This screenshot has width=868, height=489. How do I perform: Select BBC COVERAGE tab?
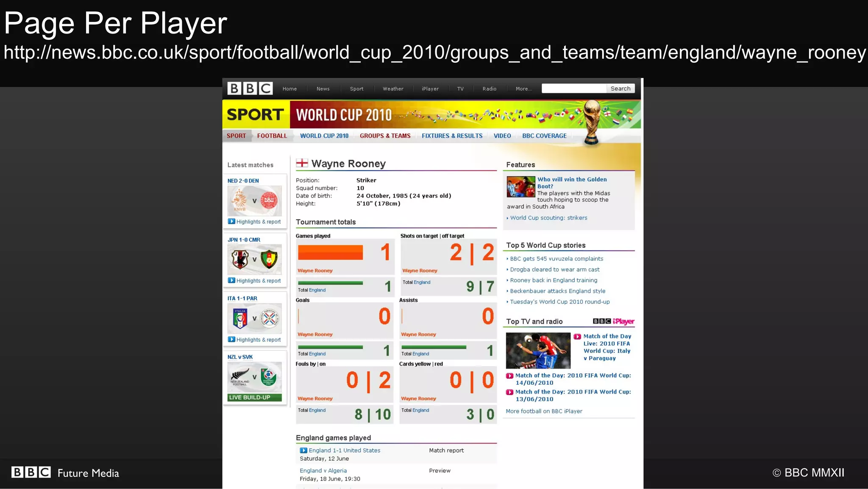(x=544, y=136)
